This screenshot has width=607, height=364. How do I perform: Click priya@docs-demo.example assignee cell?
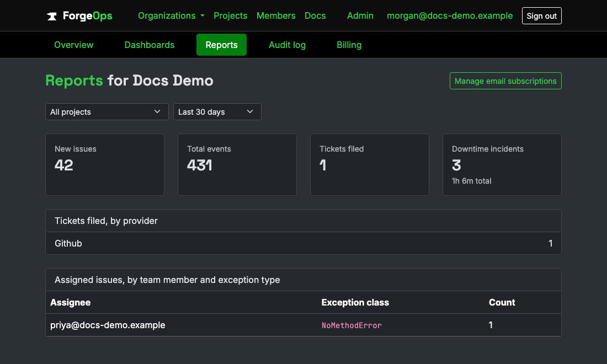point(108,325)
